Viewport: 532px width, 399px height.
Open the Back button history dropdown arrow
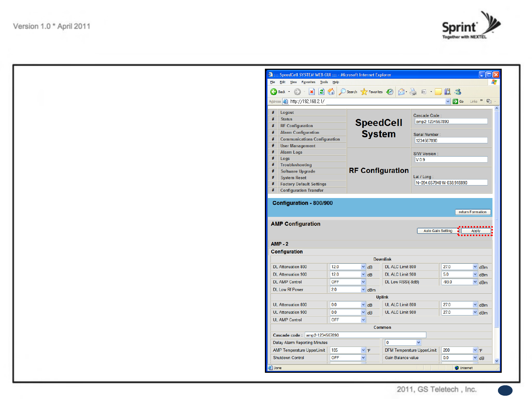coord(289,92)
